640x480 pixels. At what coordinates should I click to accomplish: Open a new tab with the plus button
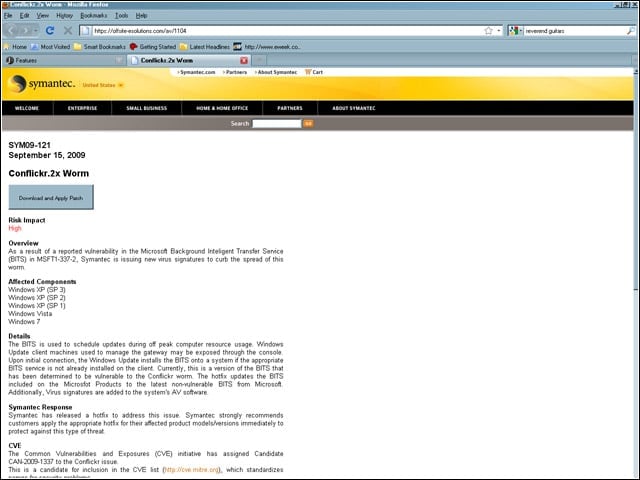[x=258, y=60]
